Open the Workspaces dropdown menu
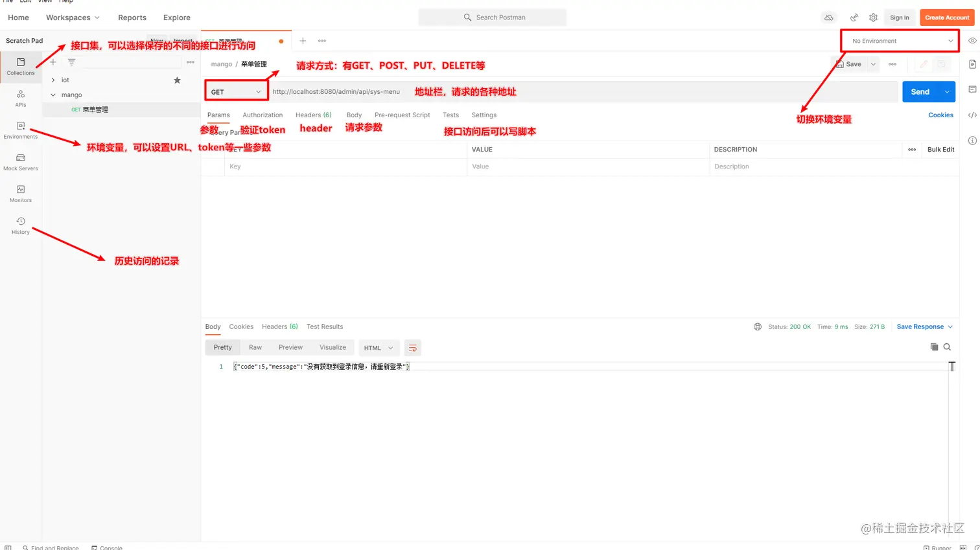Viewport: 980px width, 550px height. (73, 17)
